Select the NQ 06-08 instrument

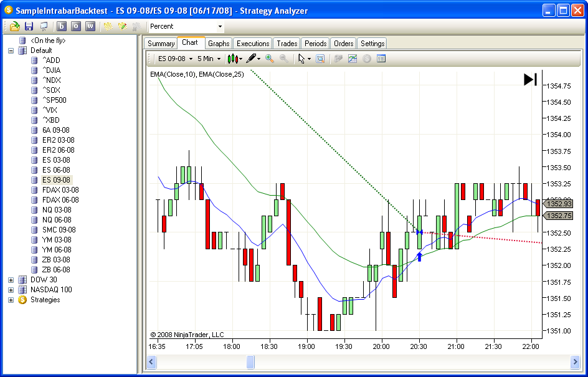[57, 220]
